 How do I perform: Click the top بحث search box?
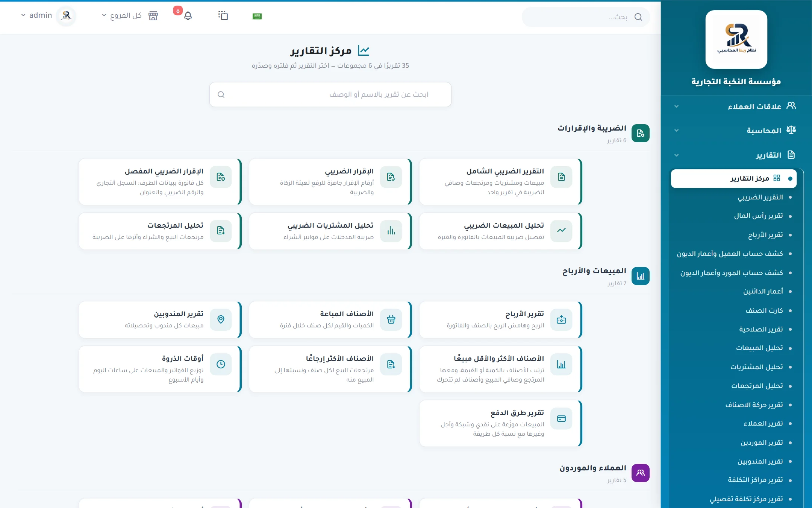pos(586,17)
